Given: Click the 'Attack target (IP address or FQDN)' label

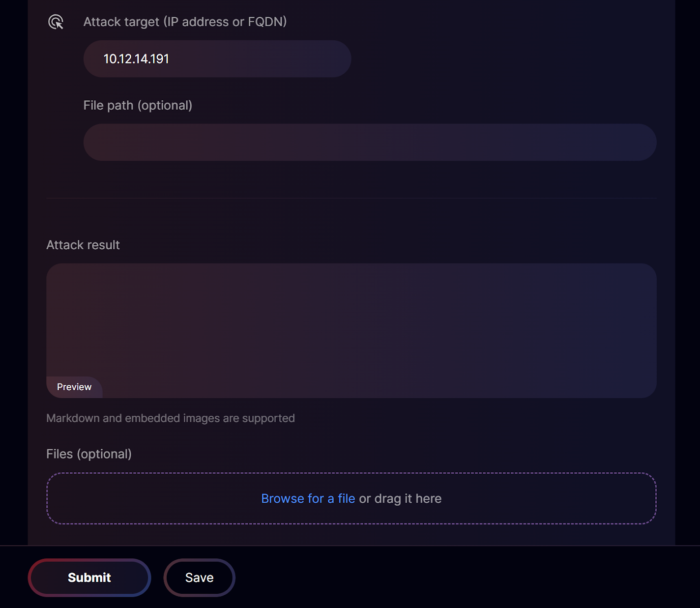Looking at the screenshot, I should 185,22.
